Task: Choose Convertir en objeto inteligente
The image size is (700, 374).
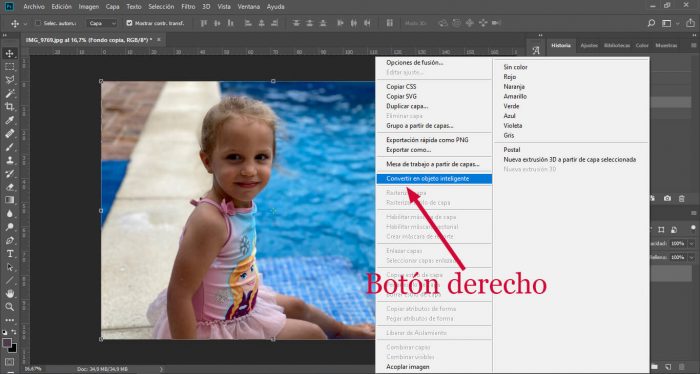Action: (434, 179)
